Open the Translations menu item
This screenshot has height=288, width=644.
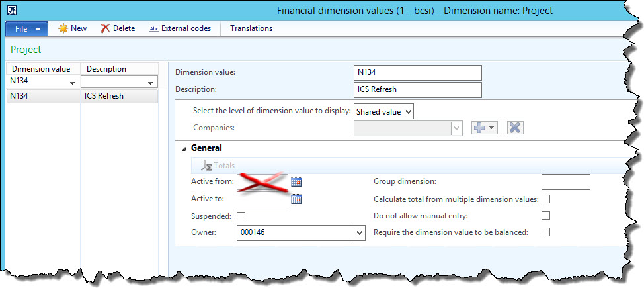tap(251, 28)
